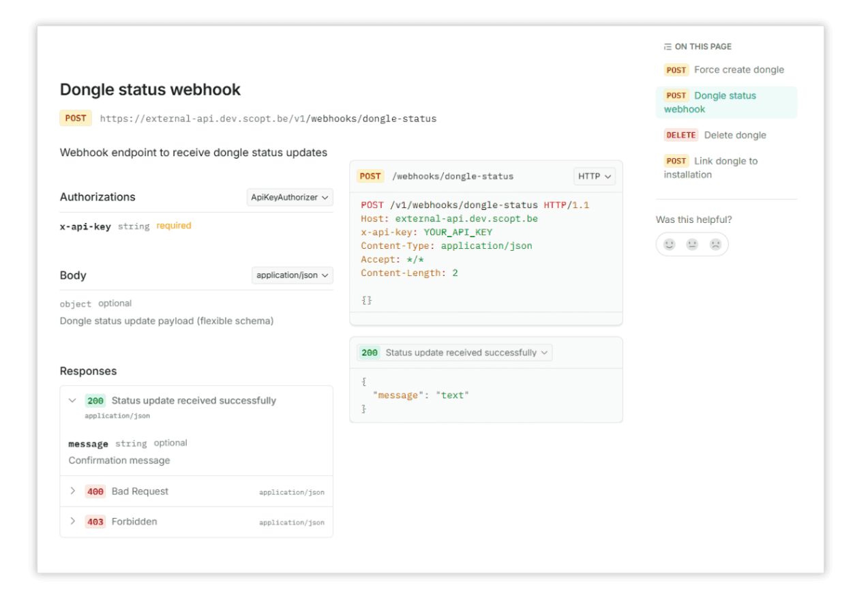Viewport: 868px width, 604px height.
Task: Click the On This Page list icon
Action: [x=668, y=47]
